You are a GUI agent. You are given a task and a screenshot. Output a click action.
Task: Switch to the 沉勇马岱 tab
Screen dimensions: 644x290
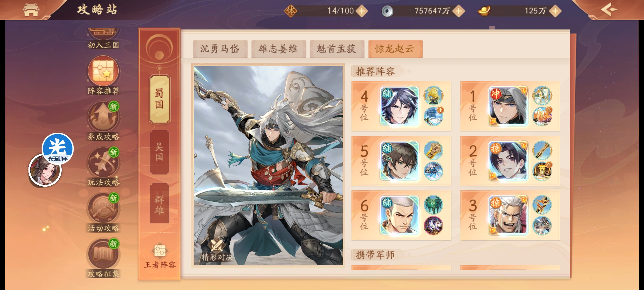(x=220, y=49)
